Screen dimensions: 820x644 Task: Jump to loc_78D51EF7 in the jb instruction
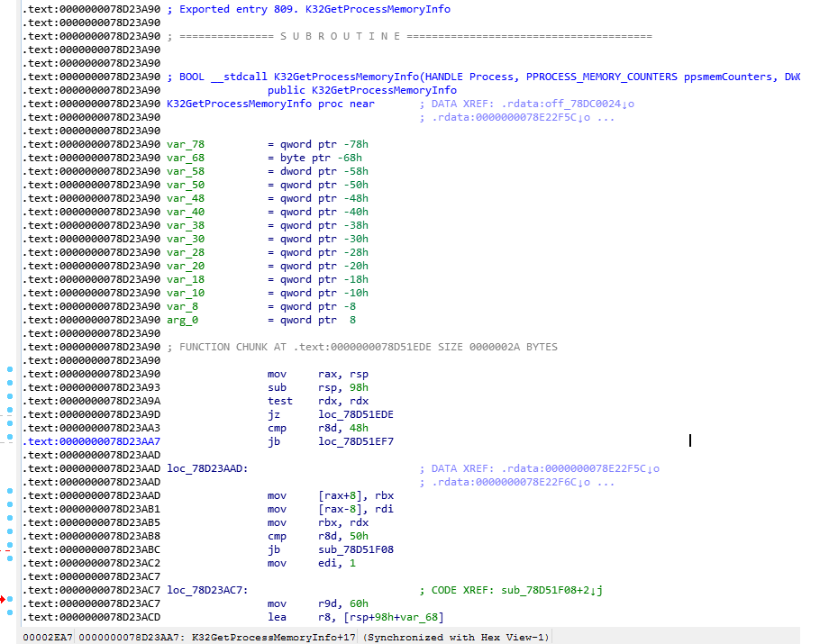pyautogui.click(x=356, y=441)
